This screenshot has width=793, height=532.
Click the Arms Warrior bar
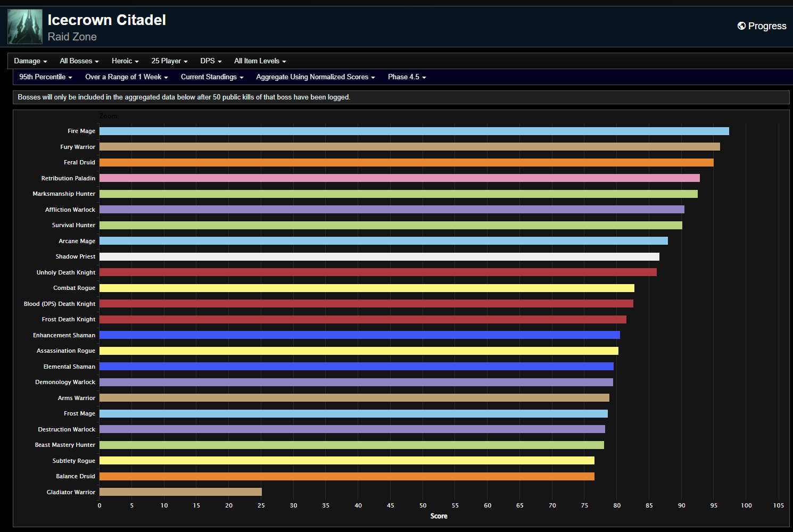[354, 398]
